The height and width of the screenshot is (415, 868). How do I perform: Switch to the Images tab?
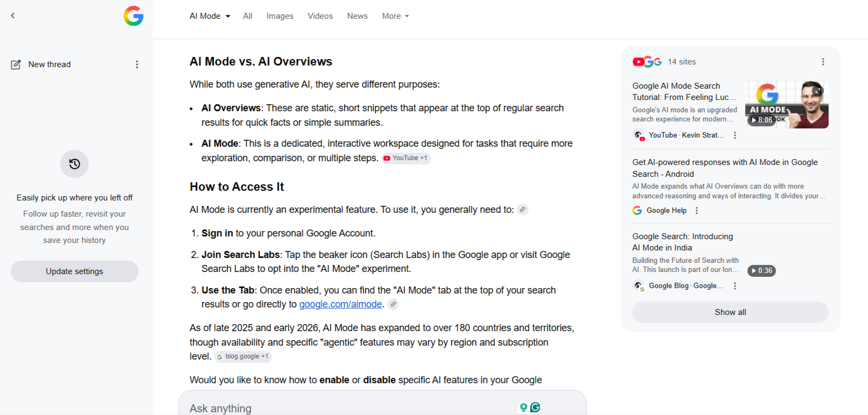click(x=280, y=16)
